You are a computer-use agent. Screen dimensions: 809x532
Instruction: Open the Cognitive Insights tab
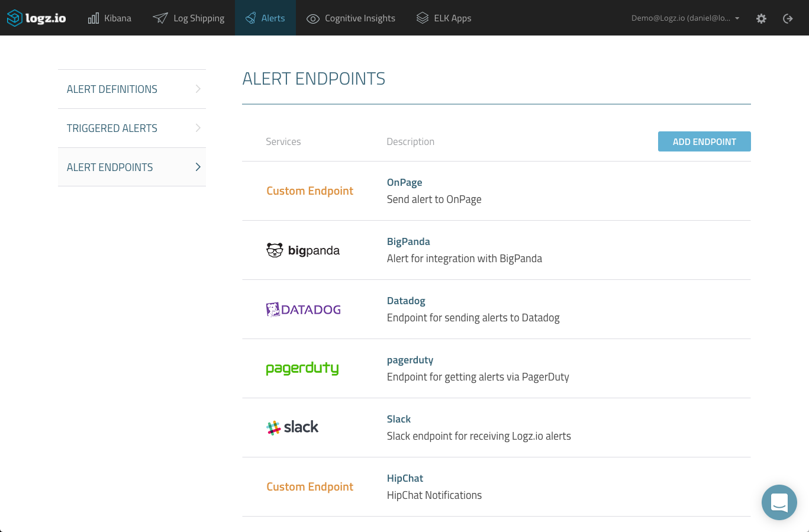350,18
